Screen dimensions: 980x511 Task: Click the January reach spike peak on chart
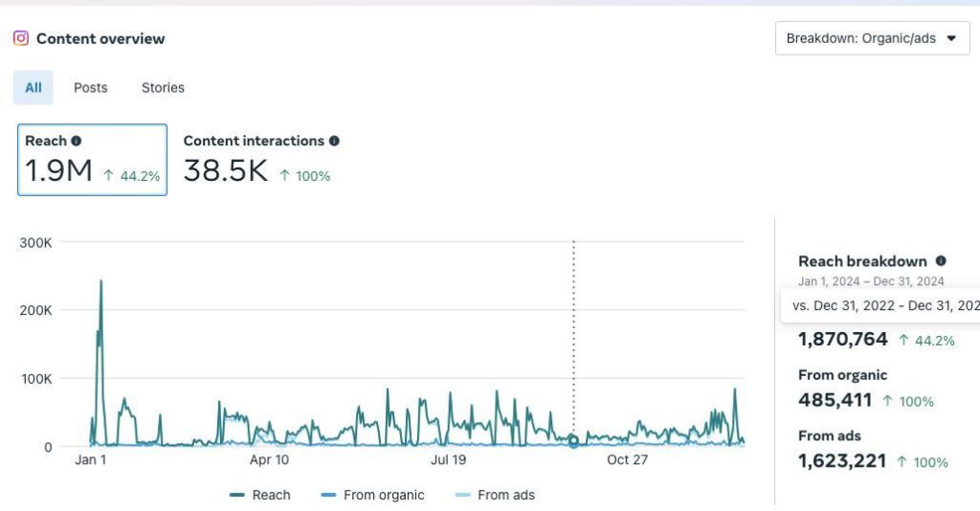pyautogui.click(x=101, y=281)
